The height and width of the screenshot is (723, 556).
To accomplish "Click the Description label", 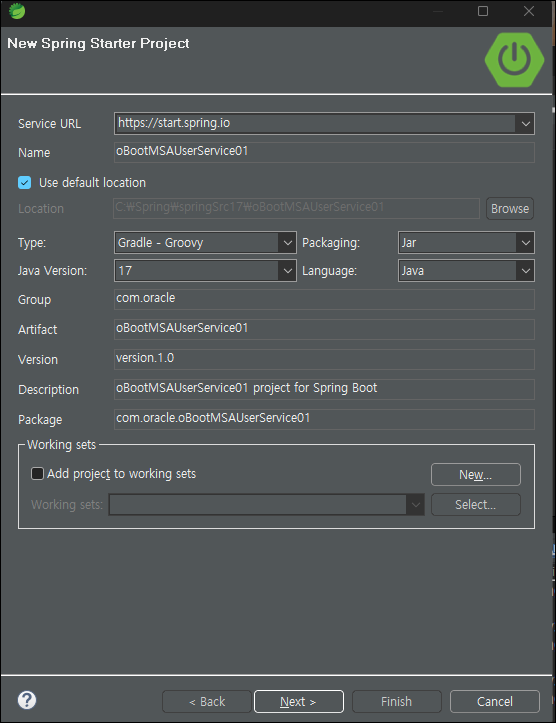I will [48, 390].
